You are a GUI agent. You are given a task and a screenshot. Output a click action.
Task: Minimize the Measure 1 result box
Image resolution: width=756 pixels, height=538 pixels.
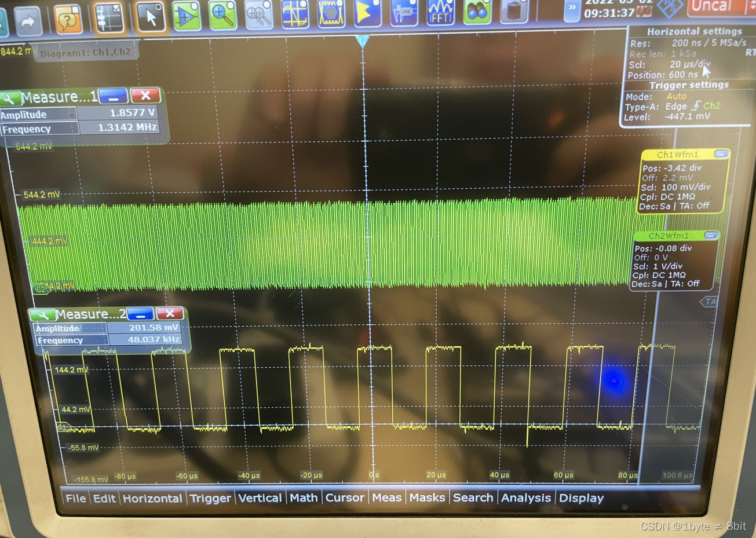113,96
